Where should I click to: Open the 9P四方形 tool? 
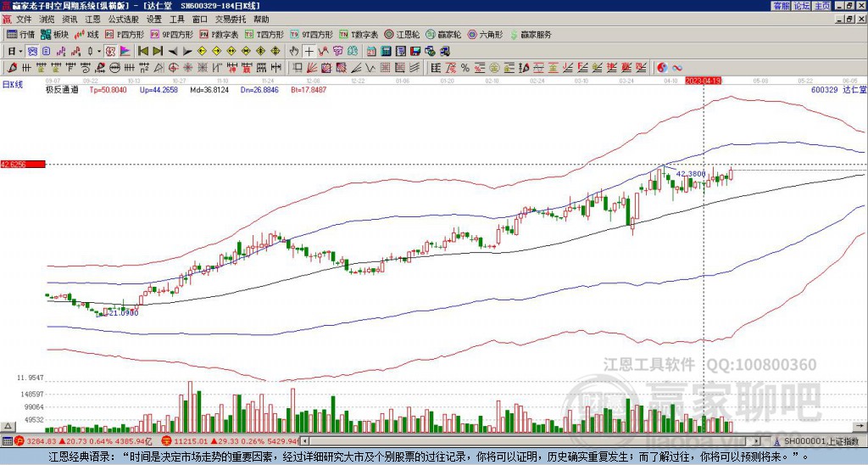pos(172,34)
